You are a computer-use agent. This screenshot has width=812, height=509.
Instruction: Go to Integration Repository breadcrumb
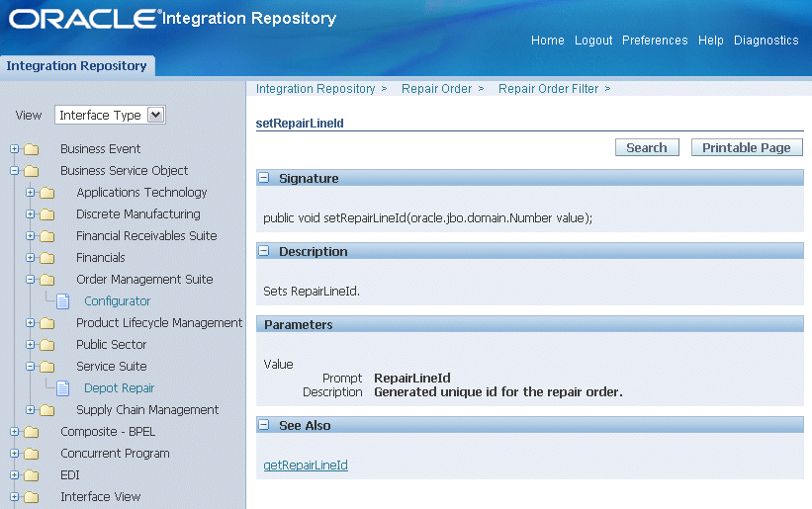coord(316,89)
